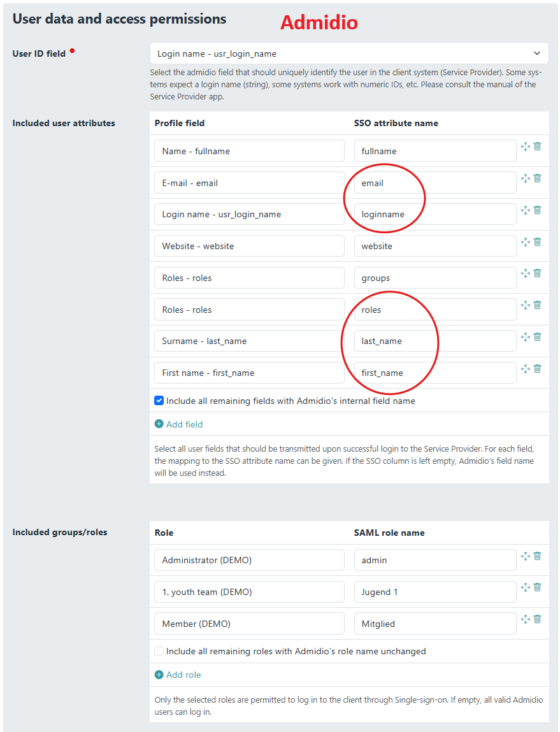Click the SSO attribute name field 'roles'
Image resolution: width=560 pixels, height=732 pixels.
coord(434,310)
